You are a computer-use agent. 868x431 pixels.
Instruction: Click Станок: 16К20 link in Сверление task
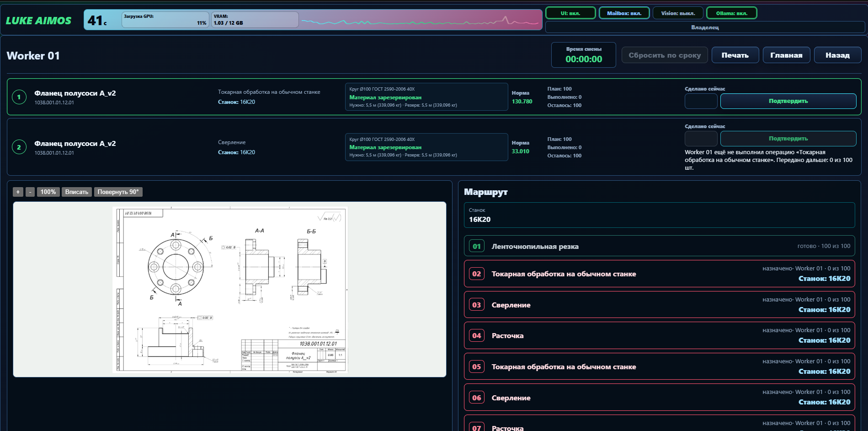pos(236,152)
